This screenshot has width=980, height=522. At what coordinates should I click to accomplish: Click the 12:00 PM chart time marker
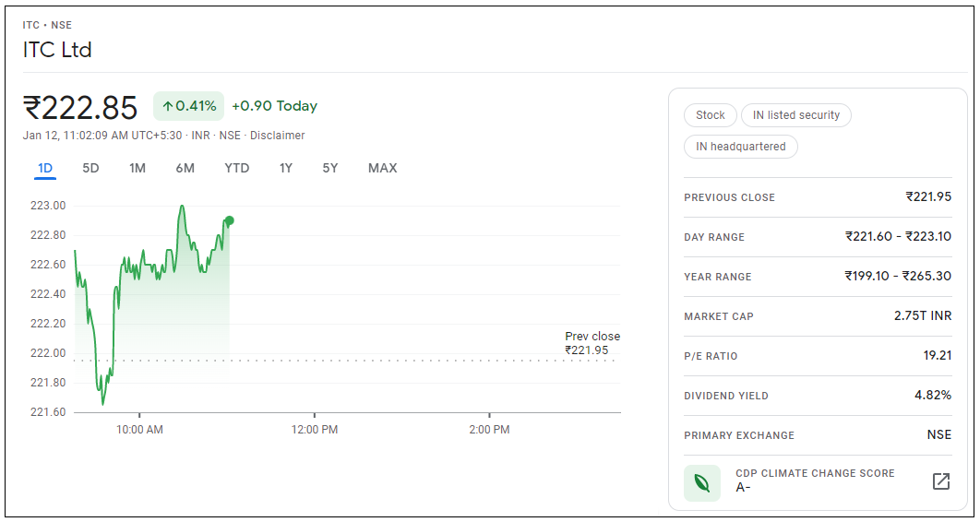pos(315,430)
